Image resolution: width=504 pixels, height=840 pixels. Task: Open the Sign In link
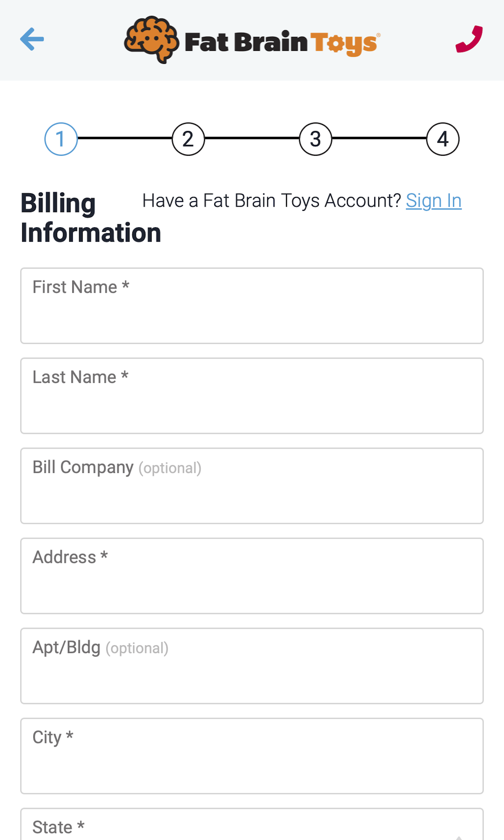pyautogui.click(x=433, y=201)
